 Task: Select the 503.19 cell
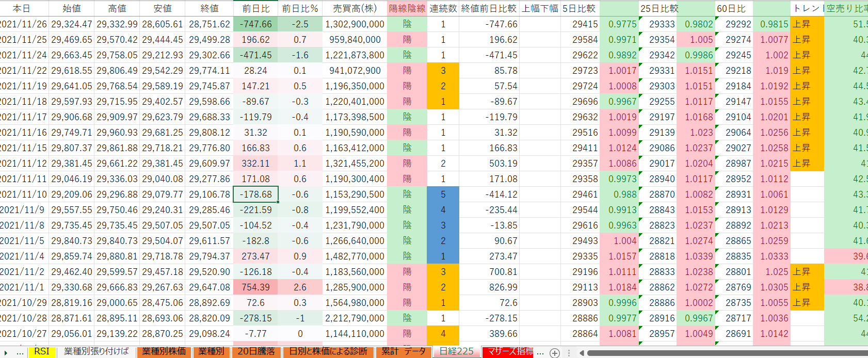click(489, 164)
